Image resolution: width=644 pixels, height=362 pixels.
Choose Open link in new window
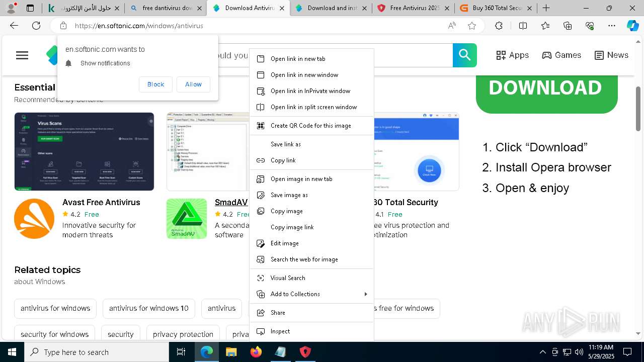pos(312,75)
